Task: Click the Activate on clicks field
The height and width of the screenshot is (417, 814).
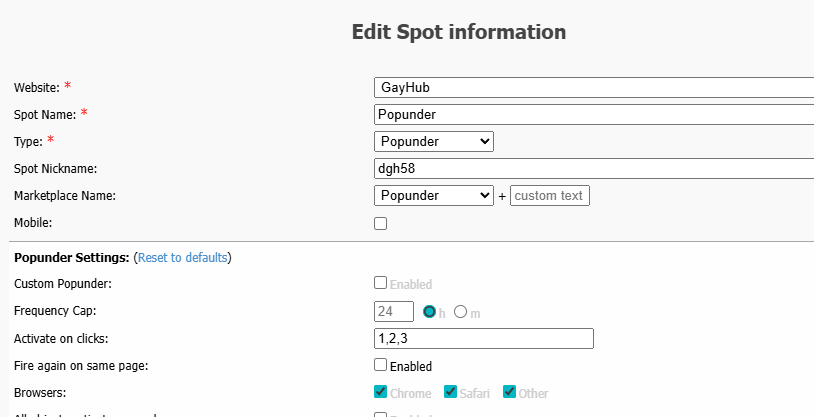Action: [x=484, y=338]
